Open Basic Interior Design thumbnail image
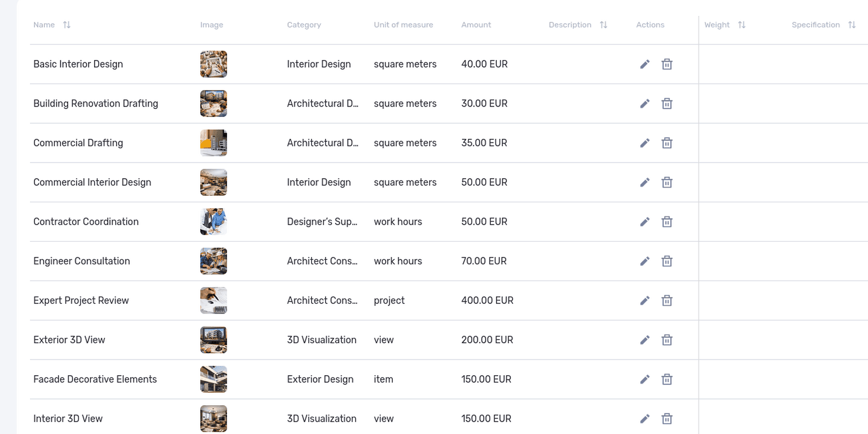 tap(213, 64)
